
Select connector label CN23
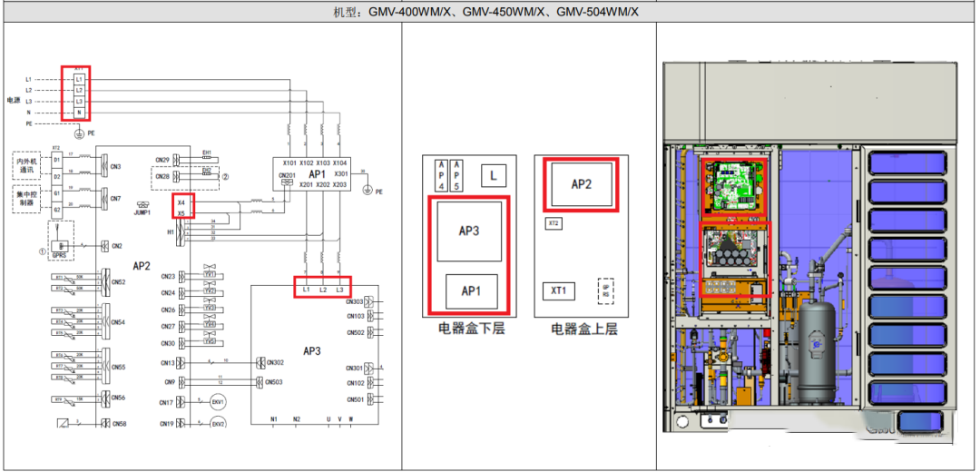tap(168, 276)
